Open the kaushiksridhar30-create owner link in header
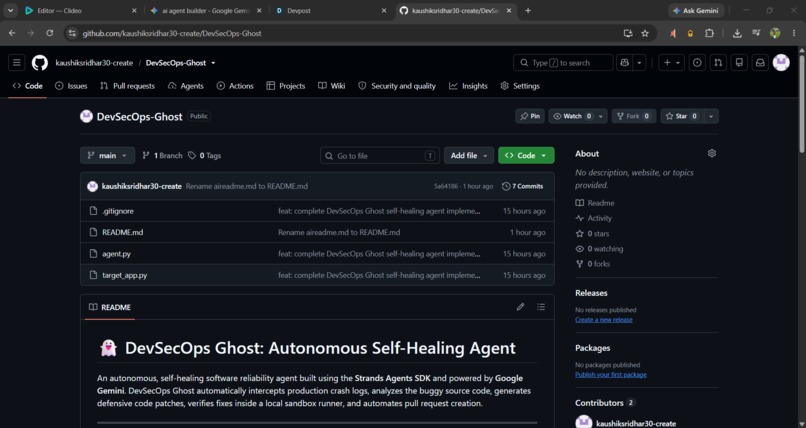The height and width of the screenshot is (428, 806). (x=94, y=63)
